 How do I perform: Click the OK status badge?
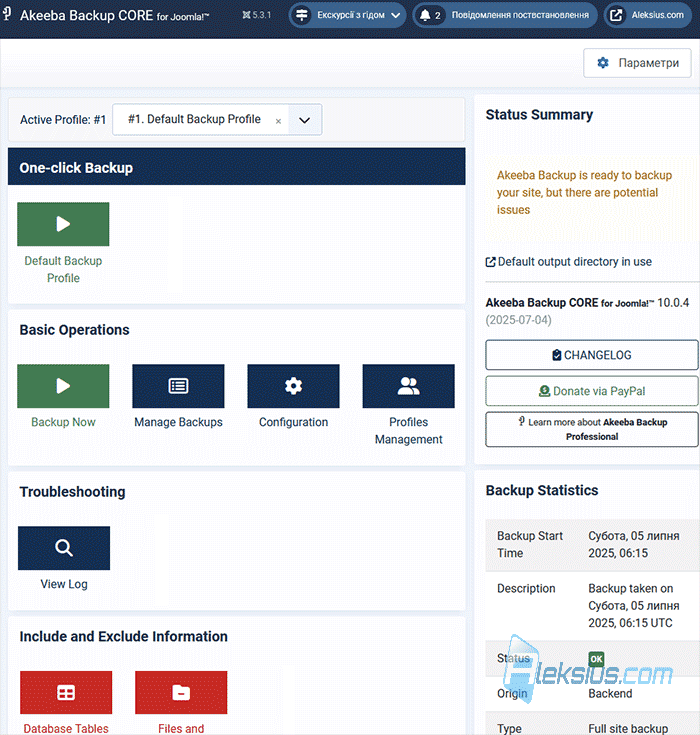tap(596, 659)
